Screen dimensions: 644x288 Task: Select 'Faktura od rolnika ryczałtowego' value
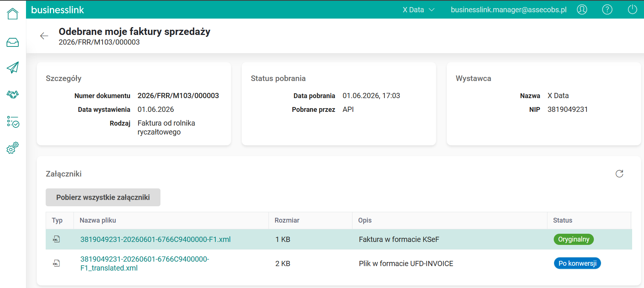166,127
